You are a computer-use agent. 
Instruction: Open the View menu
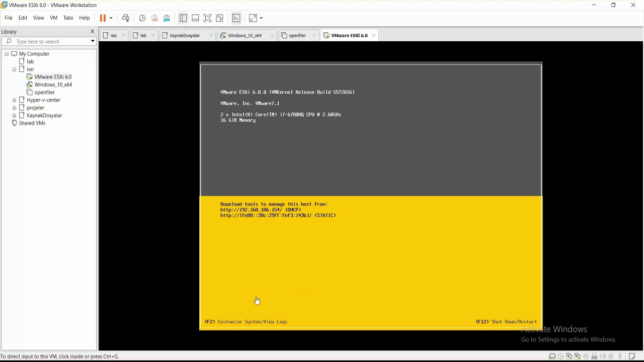click(39, 18)
